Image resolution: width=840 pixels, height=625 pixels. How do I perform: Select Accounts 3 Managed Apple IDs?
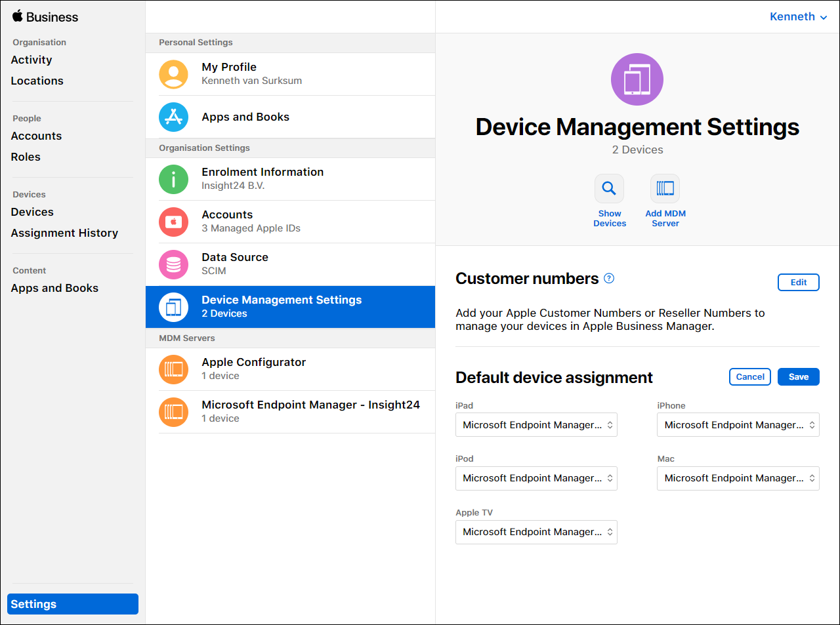[290, 222]
